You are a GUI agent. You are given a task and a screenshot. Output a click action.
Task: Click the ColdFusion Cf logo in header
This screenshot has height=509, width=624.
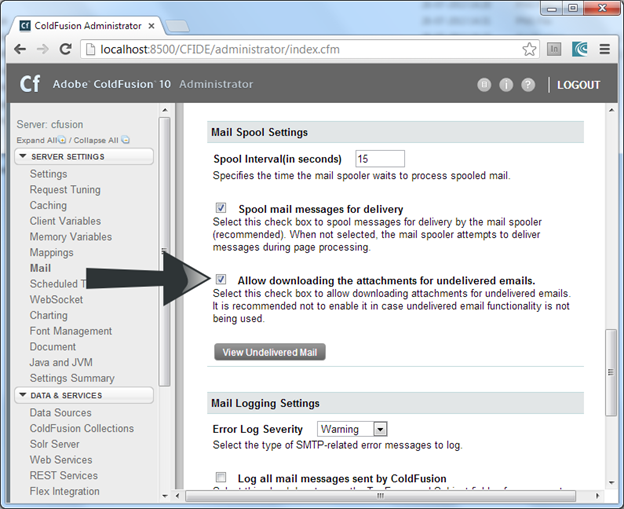point(30,84)
